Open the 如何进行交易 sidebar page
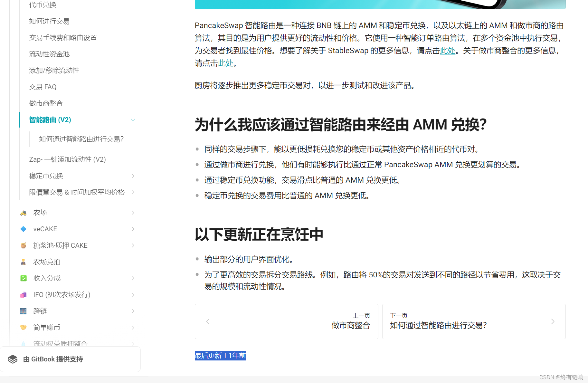This screenshot has width=588, height=383. pyautogui.click(x=49, y=21)
